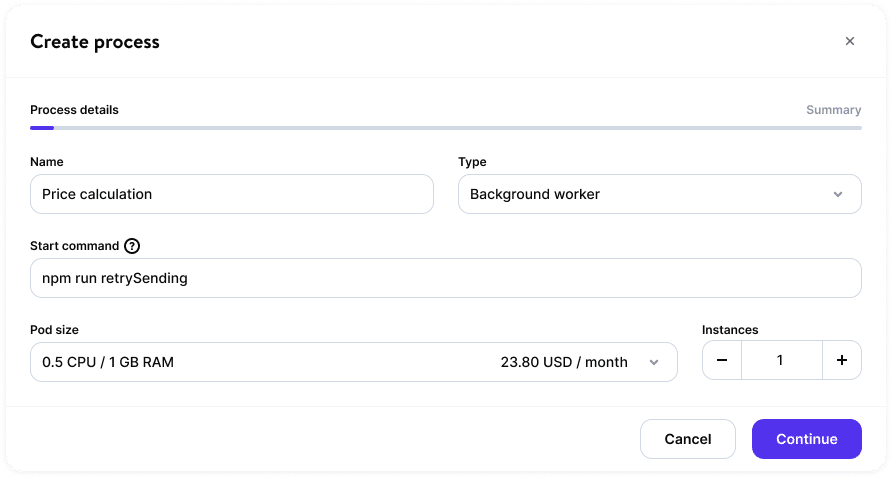The height and width of the screenshot is (478, 892).
Task: Click the Start command help icon
Action: click(132, 246)
